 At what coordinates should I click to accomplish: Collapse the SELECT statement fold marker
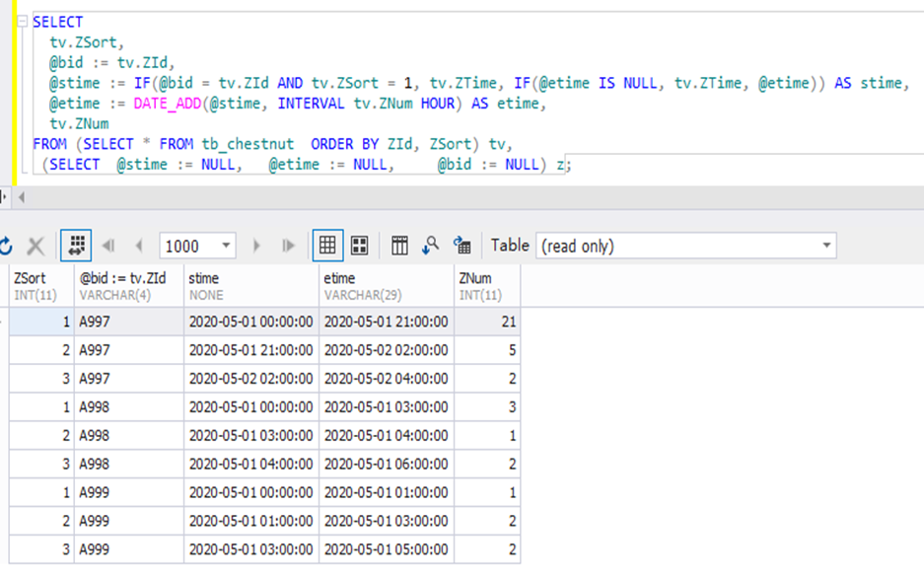[23, 22]
